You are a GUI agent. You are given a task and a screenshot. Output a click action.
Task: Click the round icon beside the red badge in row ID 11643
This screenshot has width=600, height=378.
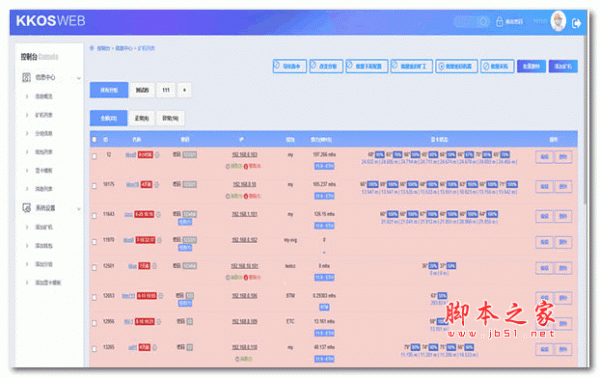pyautogui.click(x=158, y=214)
